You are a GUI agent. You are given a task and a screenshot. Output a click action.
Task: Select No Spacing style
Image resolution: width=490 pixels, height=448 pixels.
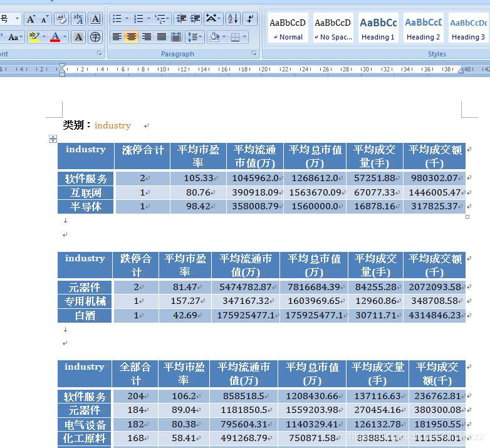pyautogui.click(x=333, y=28)
